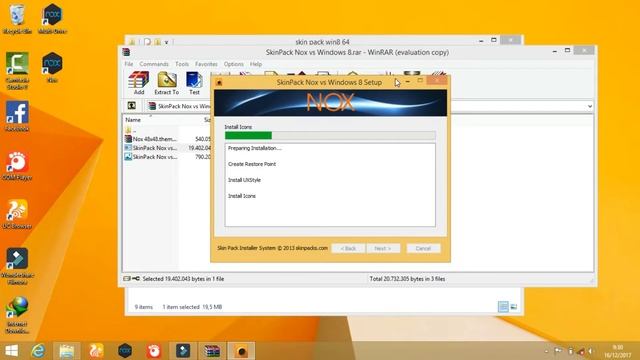Open the Nox desktop shortcut beside Camtasia

point(52,68)
